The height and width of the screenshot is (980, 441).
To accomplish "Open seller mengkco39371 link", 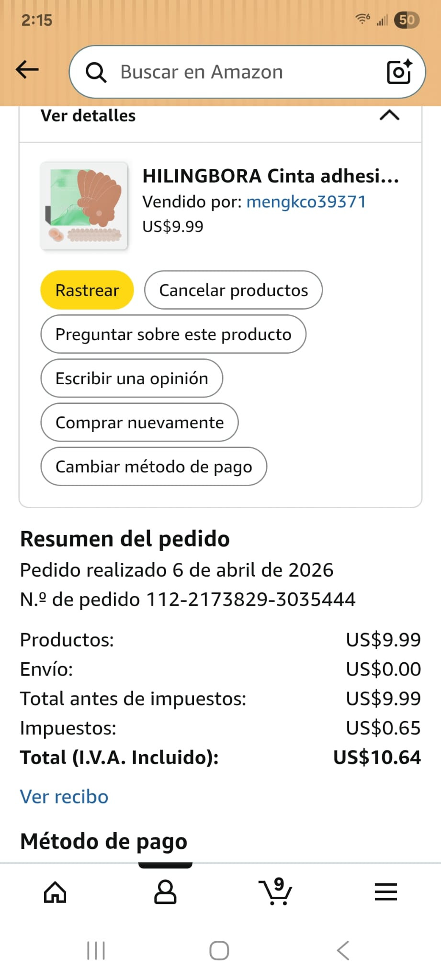I will [x=306, y=202].
